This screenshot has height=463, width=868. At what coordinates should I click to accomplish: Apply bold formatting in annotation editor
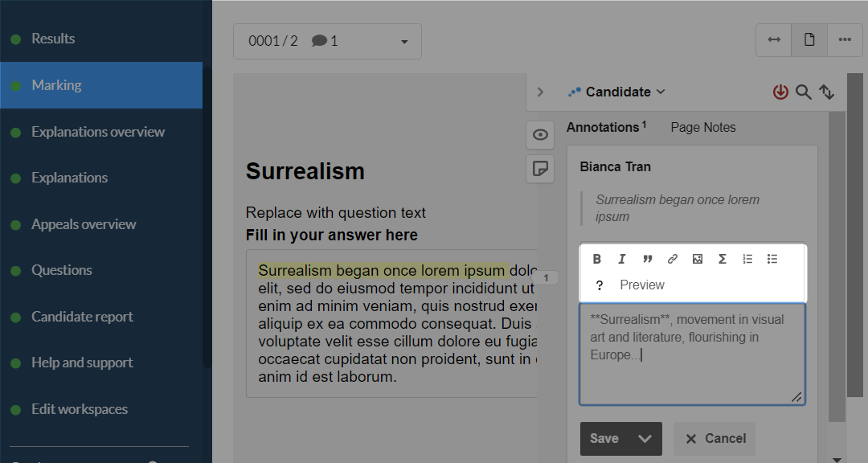596,259
